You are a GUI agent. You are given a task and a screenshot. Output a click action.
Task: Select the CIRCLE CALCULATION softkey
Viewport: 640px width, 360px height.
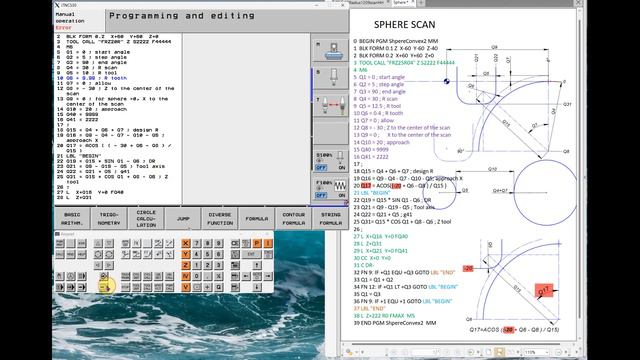pos(146,219)
